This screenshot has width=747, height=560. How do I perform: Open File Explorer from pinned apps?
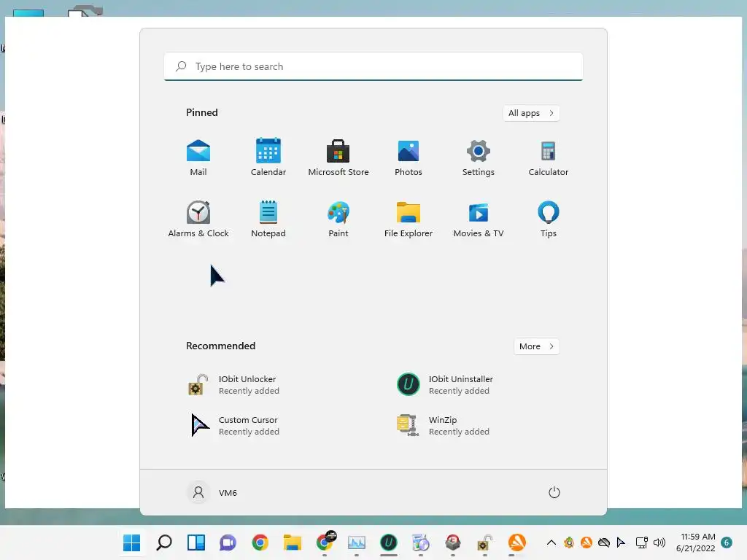[x=409, y=219]
